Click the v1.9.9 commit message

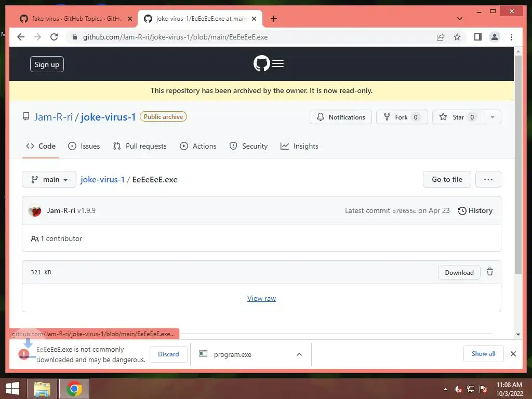[x=87, y=210]
